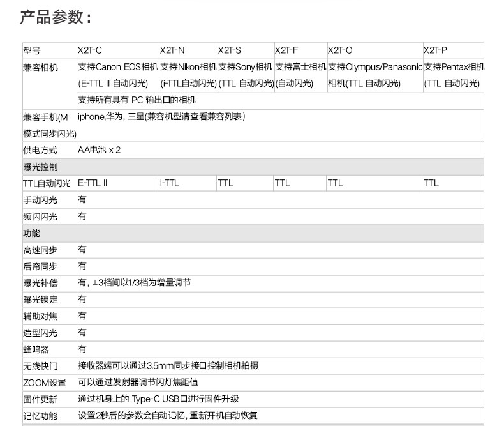This screenshot has height=426, width=504.
Task: Click the 曝光控制 section header row
Action: (253, 167)
